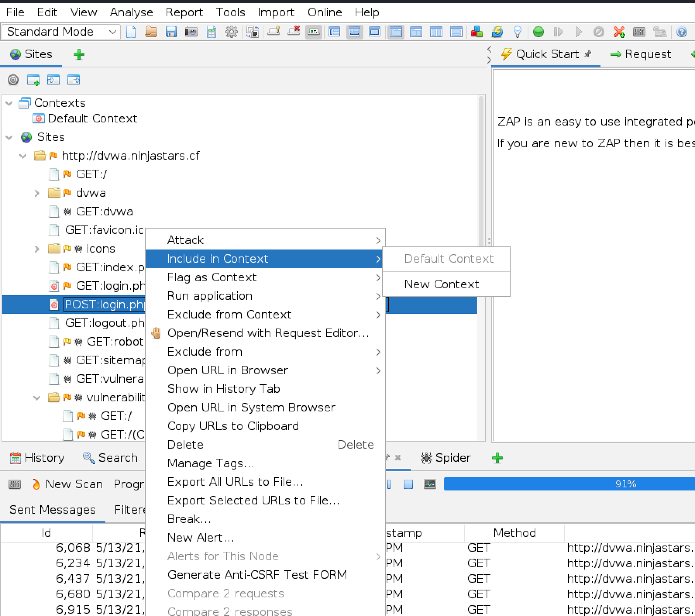Select Exclude from Context menu entry
This screenshot has height=616, width=695.
coord(229,315)
